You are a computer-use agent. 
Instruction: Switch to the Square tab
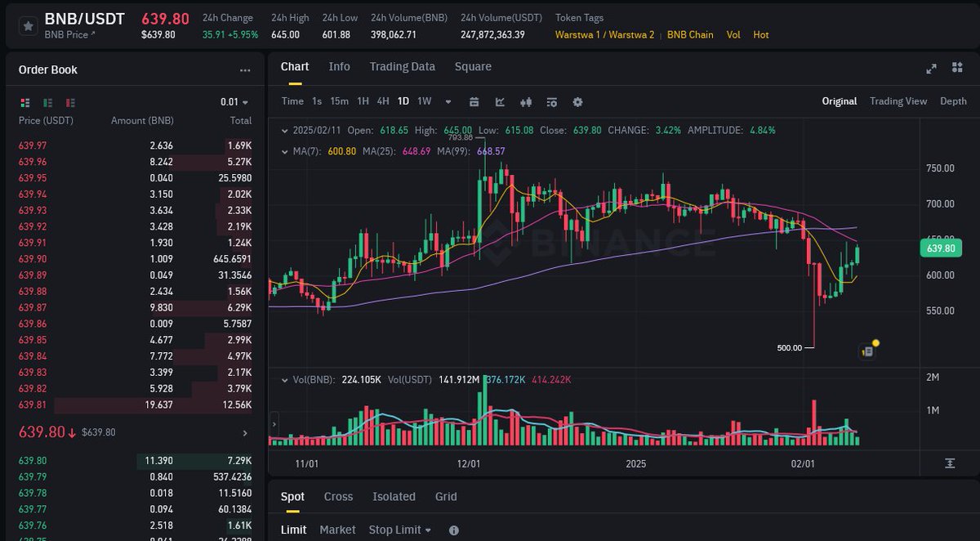[x=473, y=66]
